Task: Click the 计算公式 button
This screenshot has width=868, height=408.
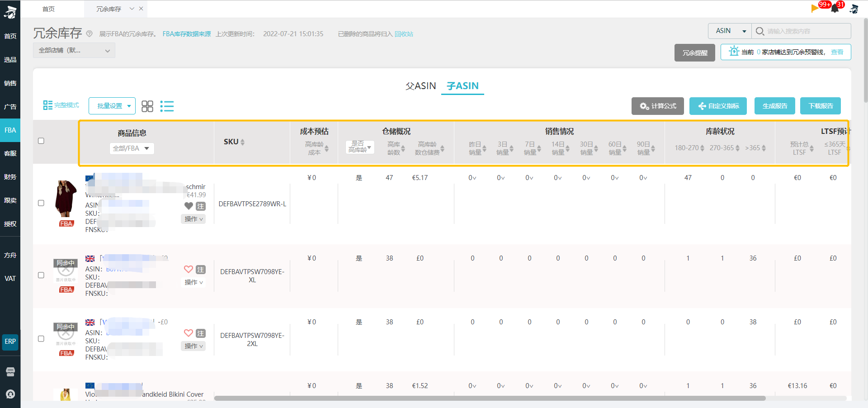Action: coord(658,106)
